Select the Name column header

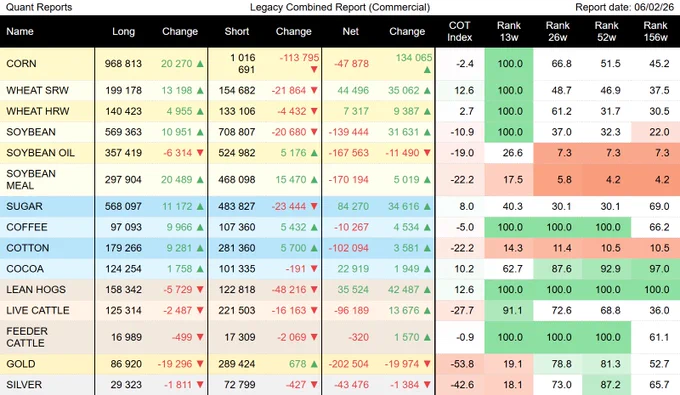point(20,31)
